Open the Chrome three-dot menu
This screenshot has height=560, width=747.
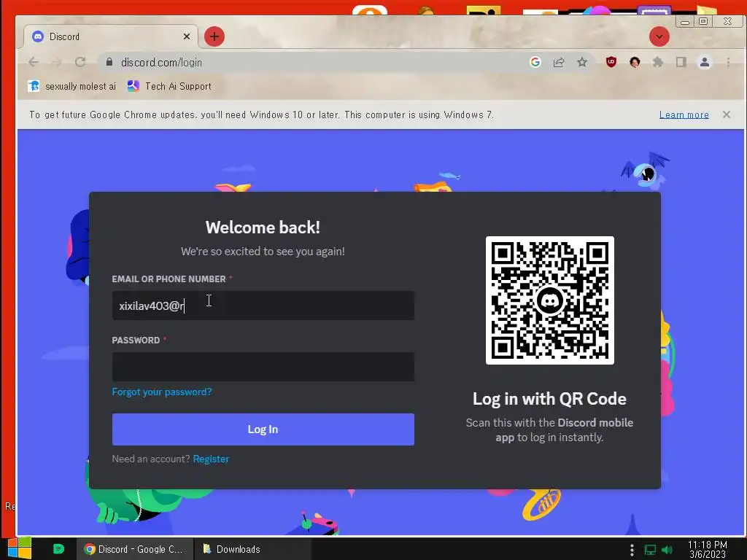click(x=728, y=63)
